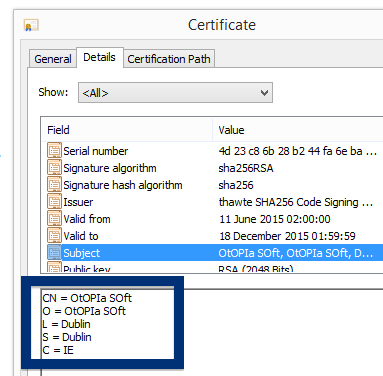383x376 pixels.
Task: Click the Issuer field icon
Action: click(x=54, y=202)
